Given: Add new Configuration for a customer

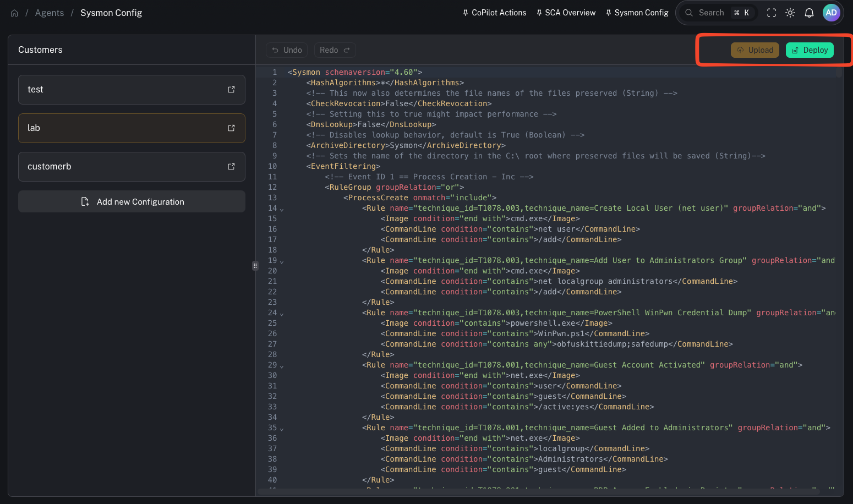Looking at the screenshot, I should [x=132, y=201].
